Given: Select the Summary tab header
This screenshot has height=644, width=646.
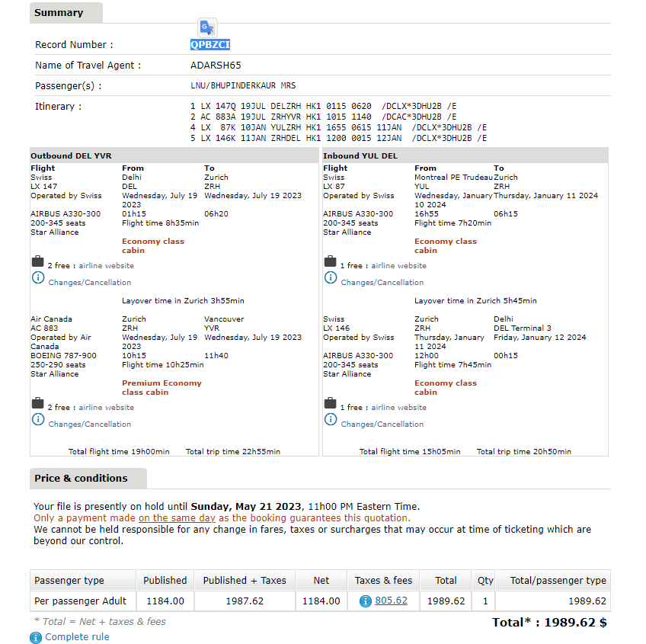Looking at the screenshot, I should [59, 13].
